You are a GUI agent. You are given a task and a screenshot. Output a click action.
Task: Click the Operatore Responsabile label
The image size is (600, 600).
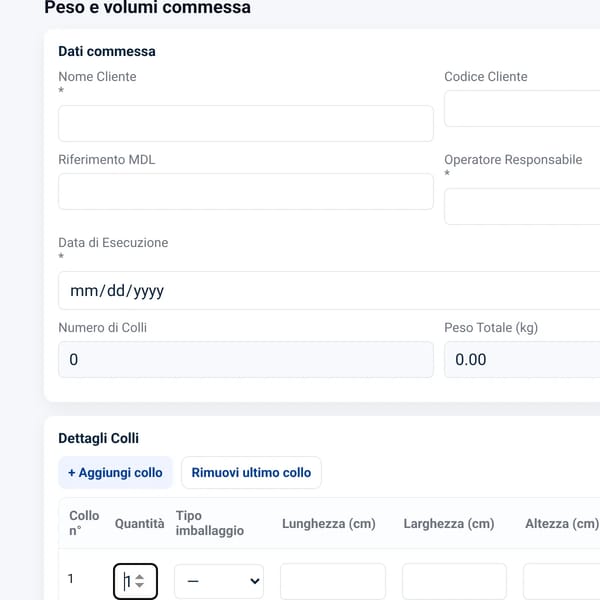point(513,160)
